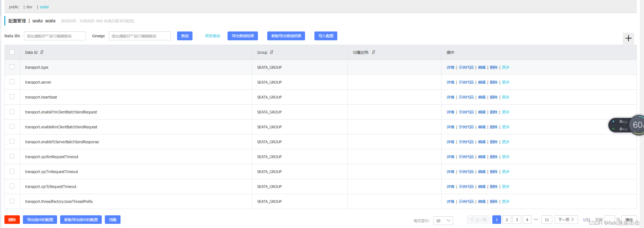Click into the Group search field
This screenshot has height=228, width=644.
click(x=140, y=36)
